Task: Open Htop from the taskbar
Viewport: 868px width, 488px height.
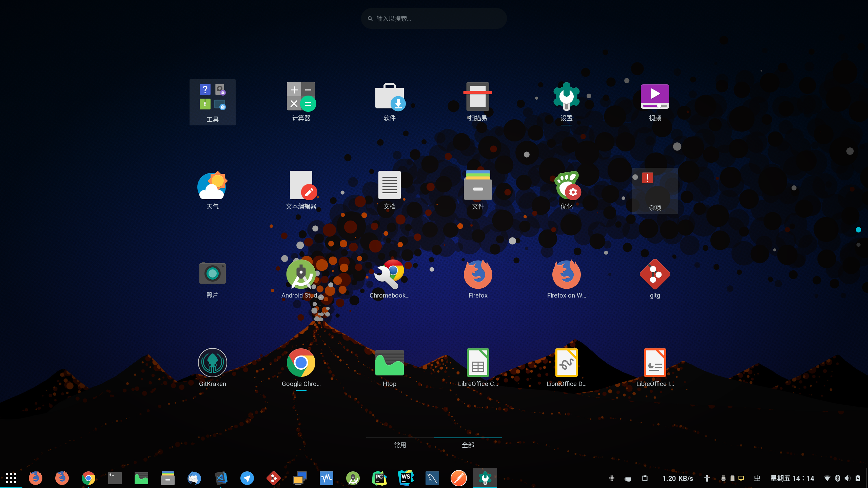Action: [x=141, y=478]
